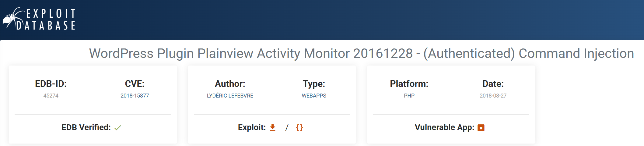Filter by WEBAPPS type link
The width and height of the screenshot is (644, 146).
(314, 96)
